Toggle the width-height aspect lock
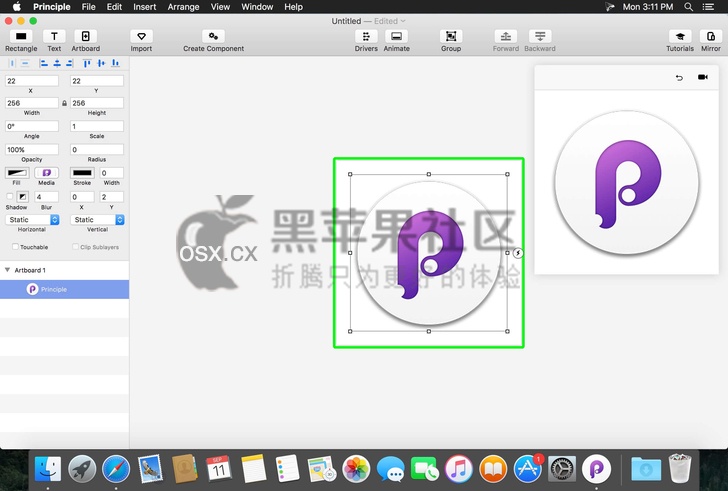Screen dimensions: 728x491 pyautogui.click(x=65, y=103)
